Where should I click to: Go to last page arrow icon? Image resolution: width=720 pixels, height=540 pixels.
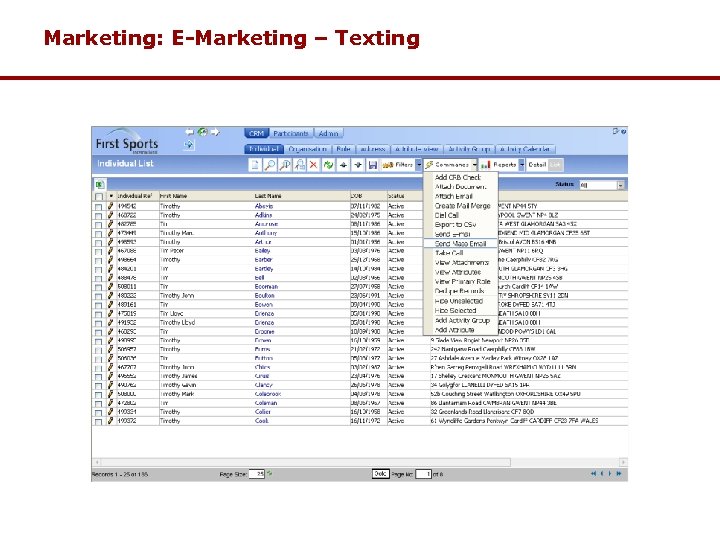[x=619, y=473]
